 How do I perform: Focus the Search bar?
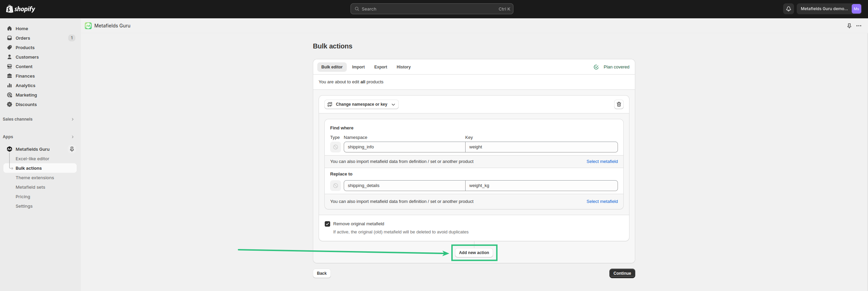point(432,9)
